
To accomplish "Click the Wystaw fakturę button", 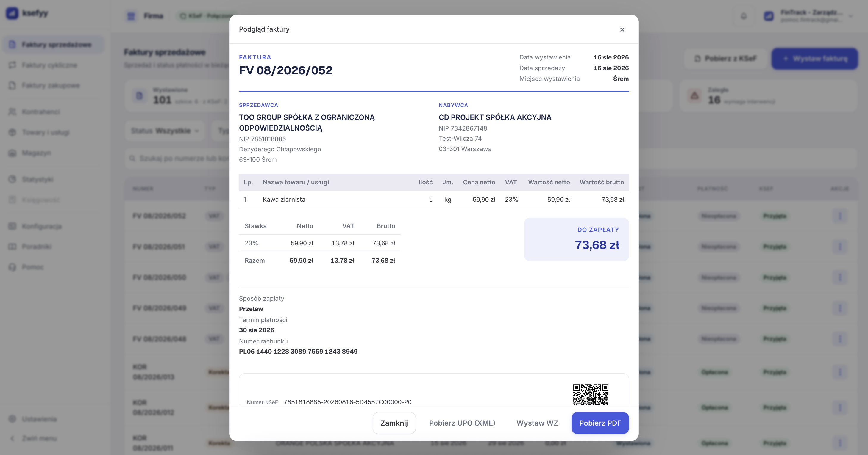I will pos(814,59).
